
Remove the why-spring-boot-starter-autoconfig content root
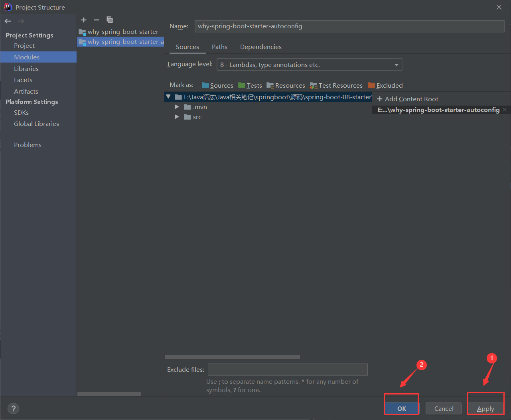pos(505,110)
